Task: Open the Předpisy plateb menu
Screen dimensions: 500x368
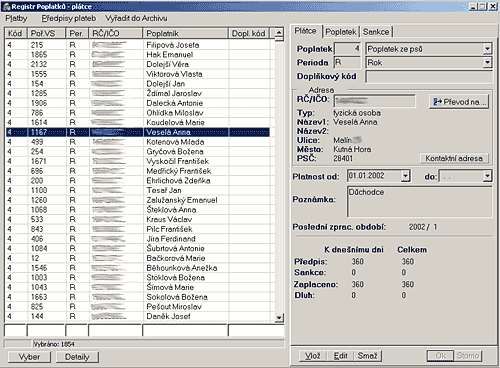Action: pos(69,18)
